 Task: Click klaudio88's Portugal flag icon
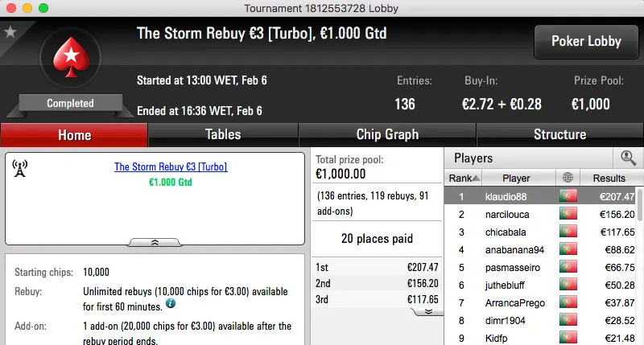pos(568,196)
